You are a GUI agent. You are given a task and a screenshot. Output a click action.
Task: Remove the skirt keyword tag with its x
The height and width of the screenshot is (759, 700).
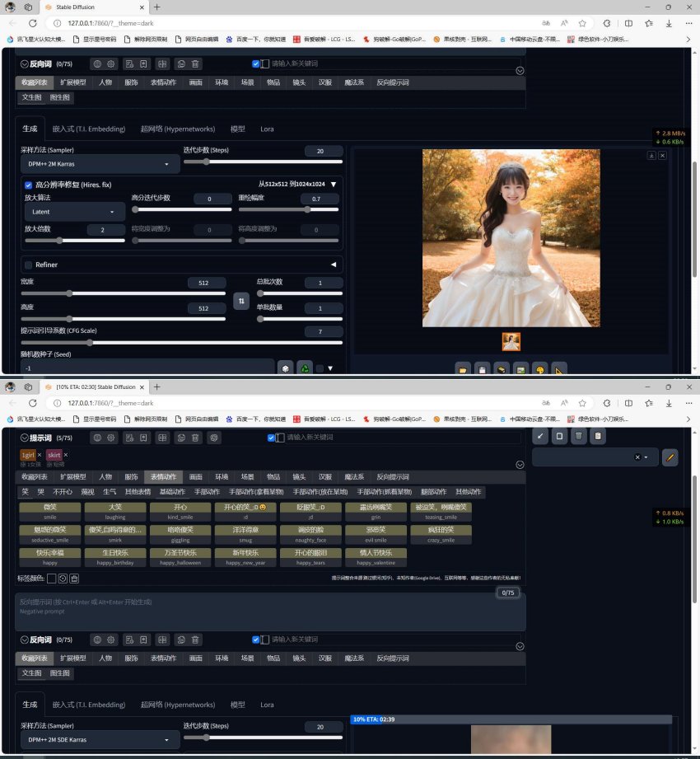(66, 455)
